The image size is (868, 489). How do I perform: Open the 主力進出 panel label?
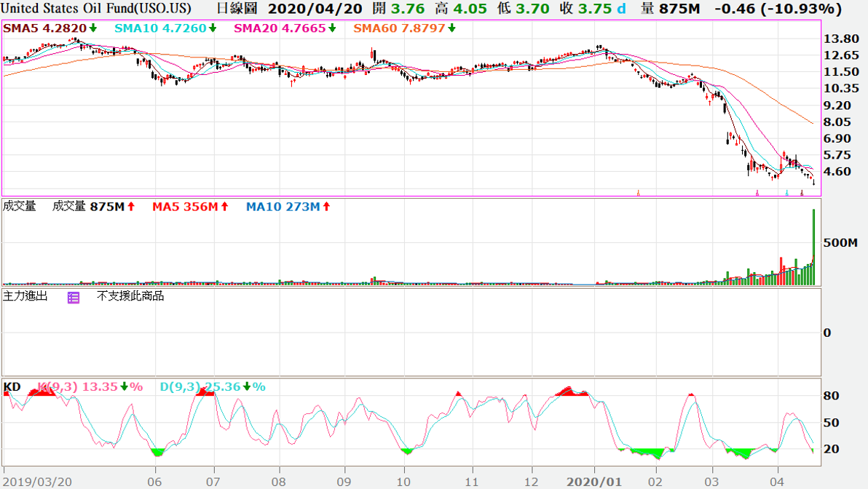coord(25,296)
